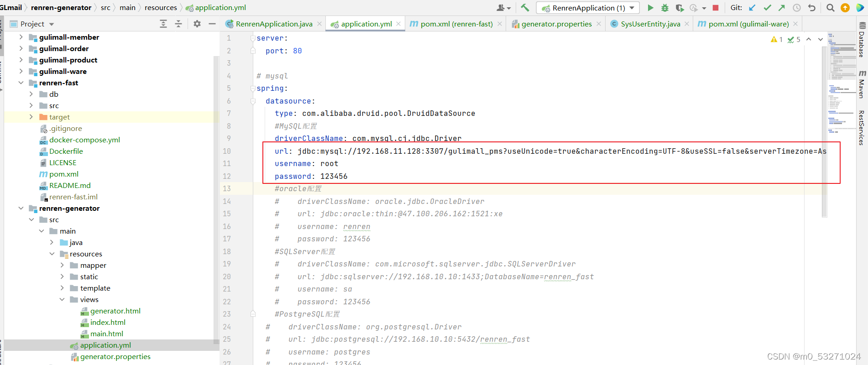Open the user account dropdown icon
The height and width of the screenshot is (365, 868).
tap(503, 8)
